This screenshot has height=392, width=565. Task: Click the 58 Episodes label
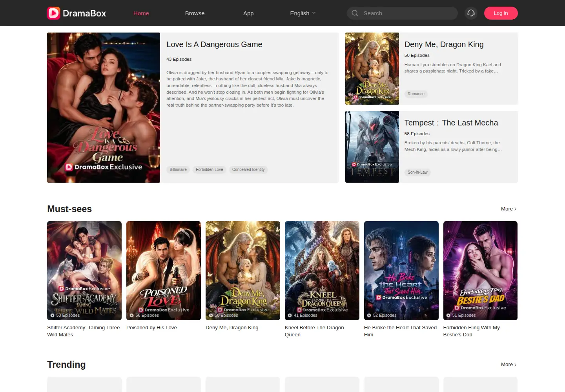pos(417,134)
